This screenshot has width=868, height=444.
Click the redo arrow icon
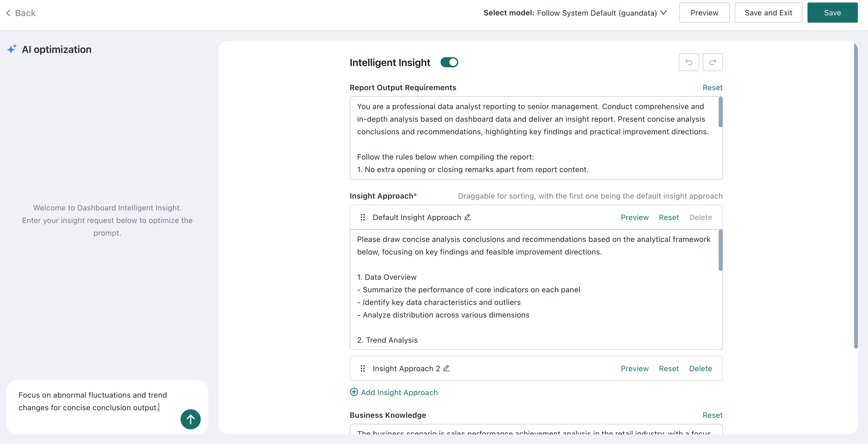(x=713, y=62)
